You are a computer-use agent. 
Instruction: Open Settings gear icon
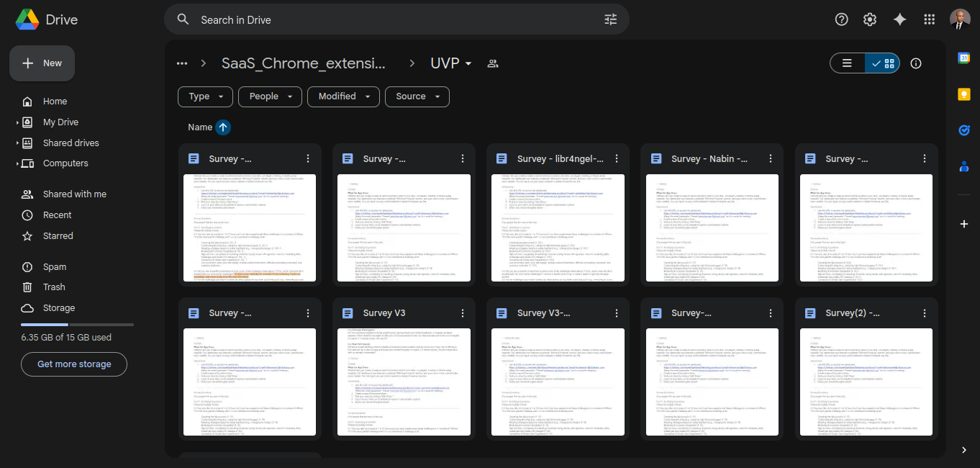870,19
